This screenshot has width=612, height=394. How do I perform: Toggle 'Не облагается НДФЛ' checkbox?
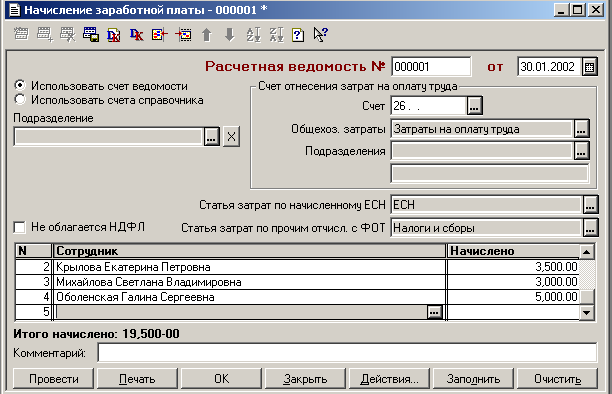pyautogui.click(x=19, y=227)
